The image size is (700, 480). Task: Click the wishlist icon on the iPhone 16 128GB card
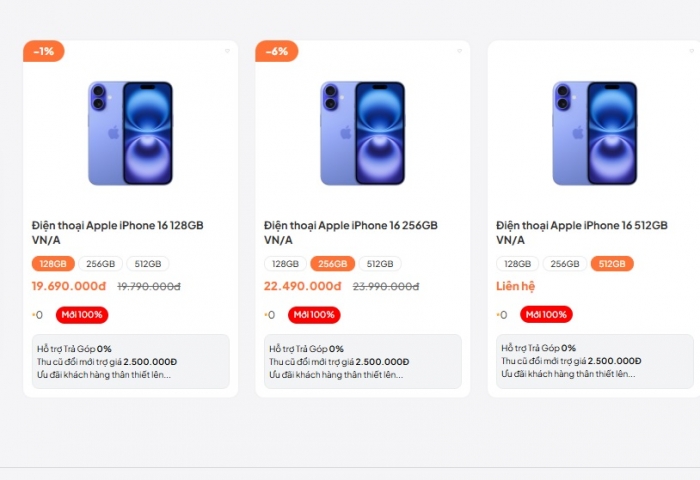pos(227,50)
